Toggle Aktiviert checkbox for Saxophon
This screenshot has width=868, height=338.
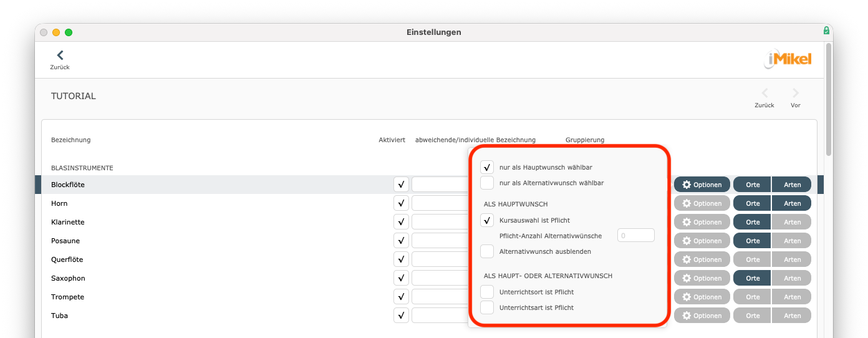tap(401, 278)
